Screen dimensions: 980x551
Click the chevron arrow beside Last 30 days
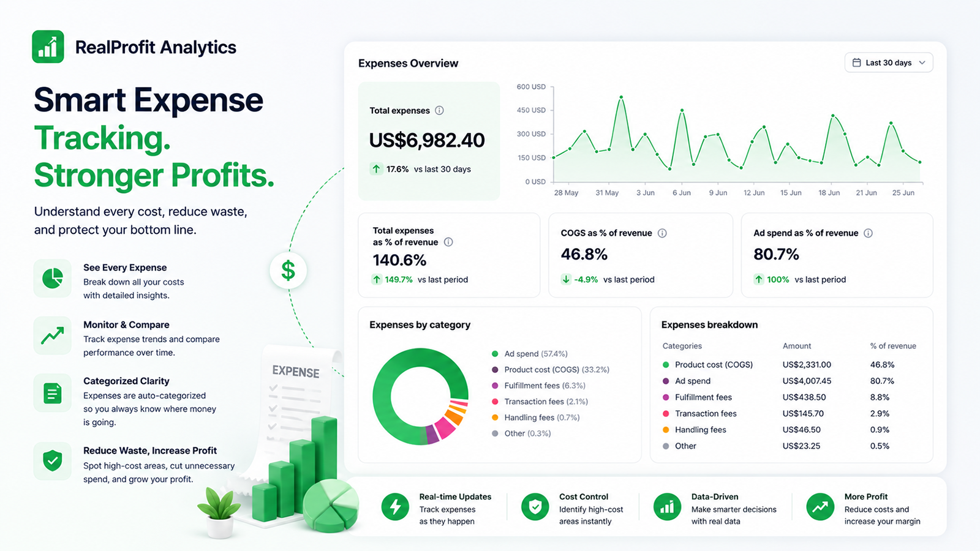click(x=922, y=62)
